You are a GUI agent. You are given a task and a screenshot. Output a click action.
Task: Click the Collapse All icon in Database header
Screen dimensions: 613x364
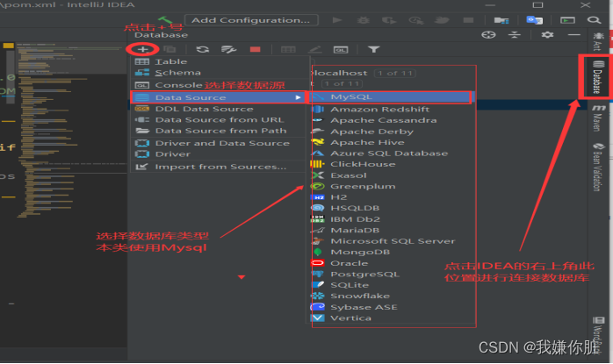coord(515,35)
